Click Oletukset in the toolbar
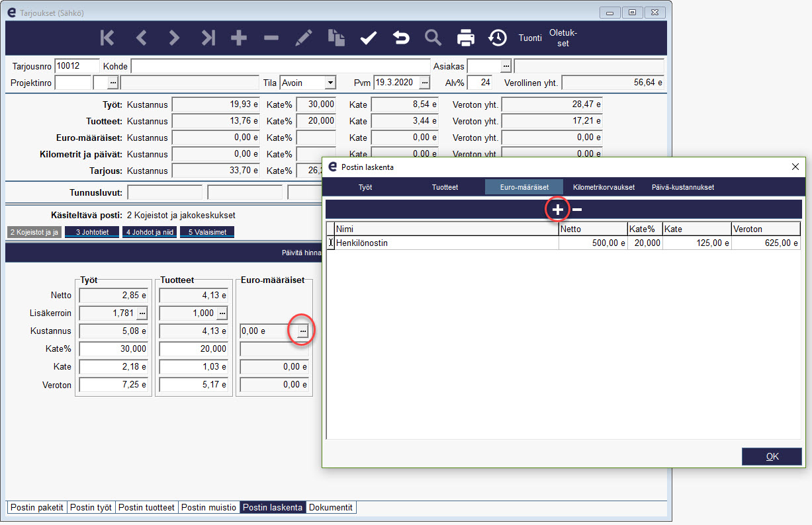This screenshot has width=812, height=525. (x=563, y=38)
